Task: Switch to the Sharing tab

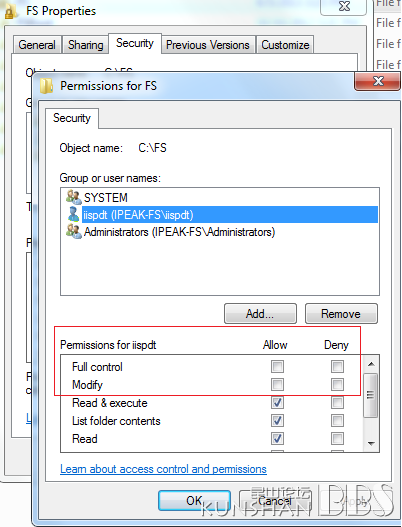Action: pos(85,45)
